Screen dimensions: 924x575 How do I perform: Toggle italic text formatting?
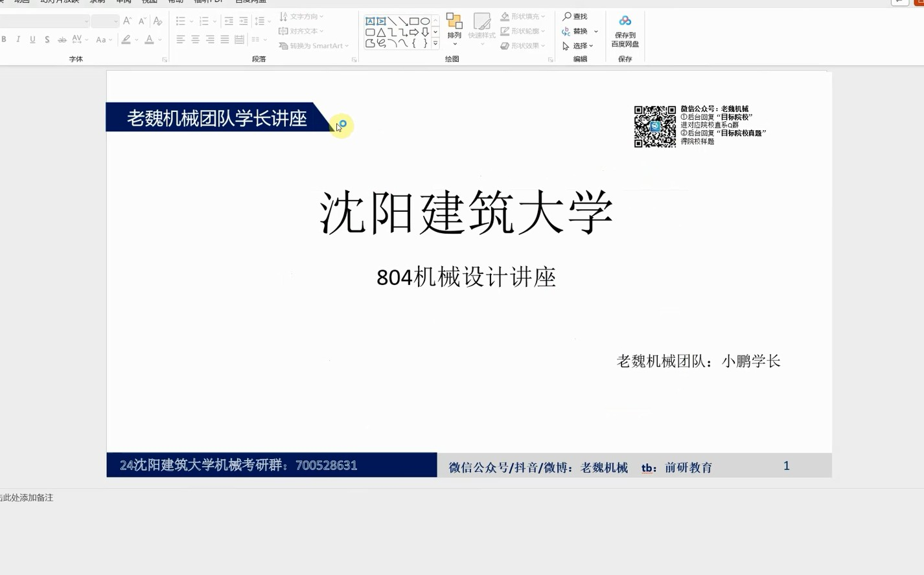click(18, 39)
